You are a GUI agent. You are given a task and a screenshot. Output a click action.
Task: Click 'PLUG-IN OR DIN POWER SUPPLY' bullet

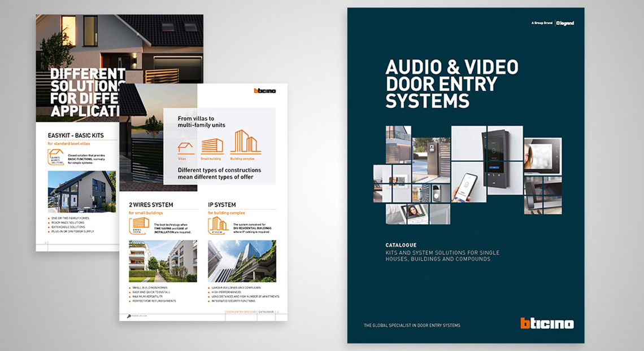pyautogui.click(x=73, y=232)
